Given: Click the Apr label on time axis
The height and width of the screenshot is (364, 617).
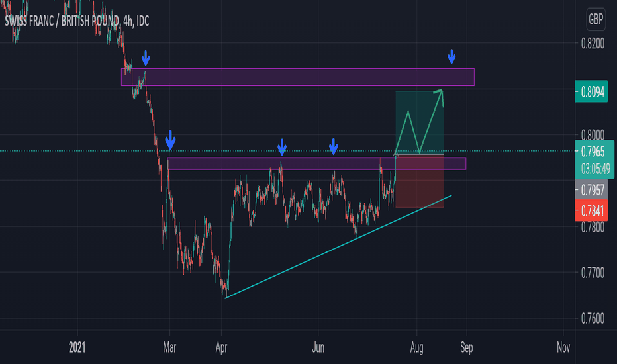Looking at the screenshot, I should (222, 348).
